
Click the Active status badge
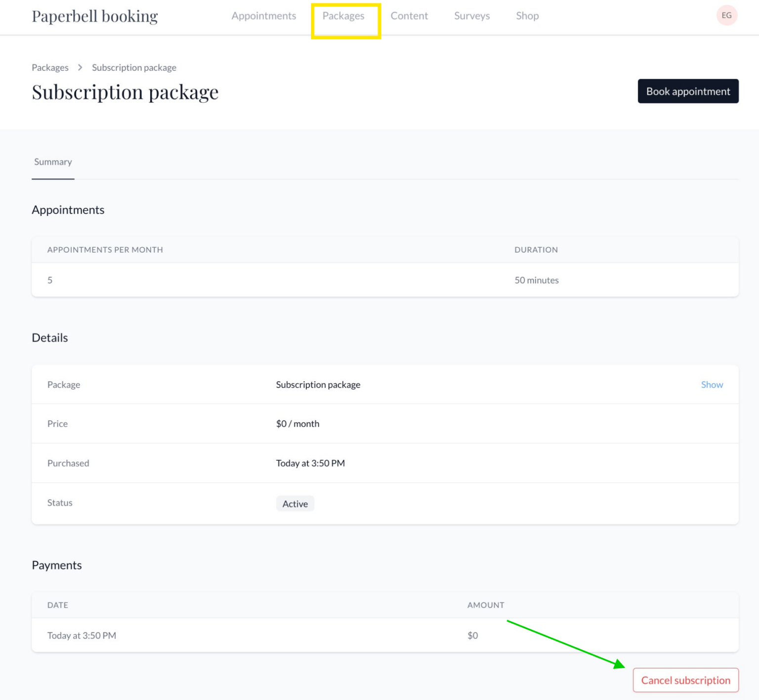(x=295, y=503)
